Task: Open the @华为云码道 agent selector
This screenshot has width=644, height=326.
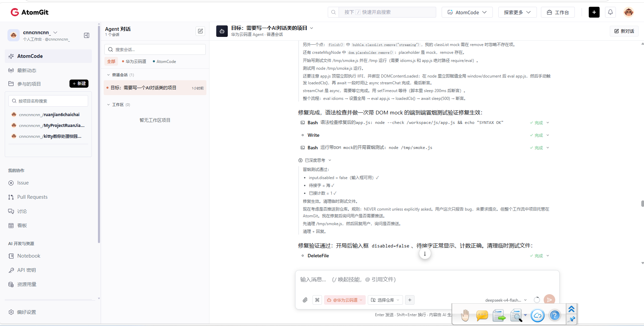Action: 344,300
